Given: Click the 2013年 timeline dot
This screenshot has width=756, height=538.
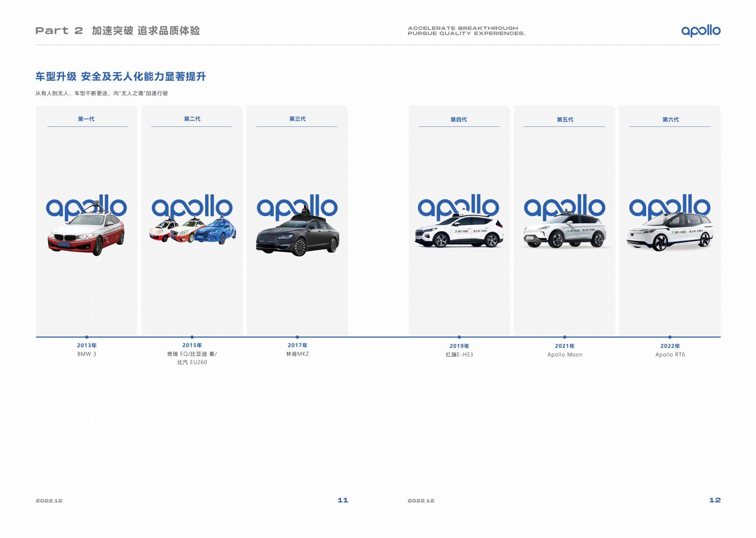Looking at the screenshot, I should pos(87,337).
